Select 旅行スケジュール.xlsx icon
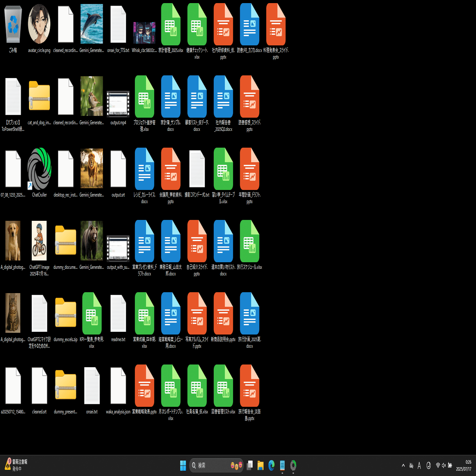The height and width of the screenshot is (476, 476). point(249,241)
